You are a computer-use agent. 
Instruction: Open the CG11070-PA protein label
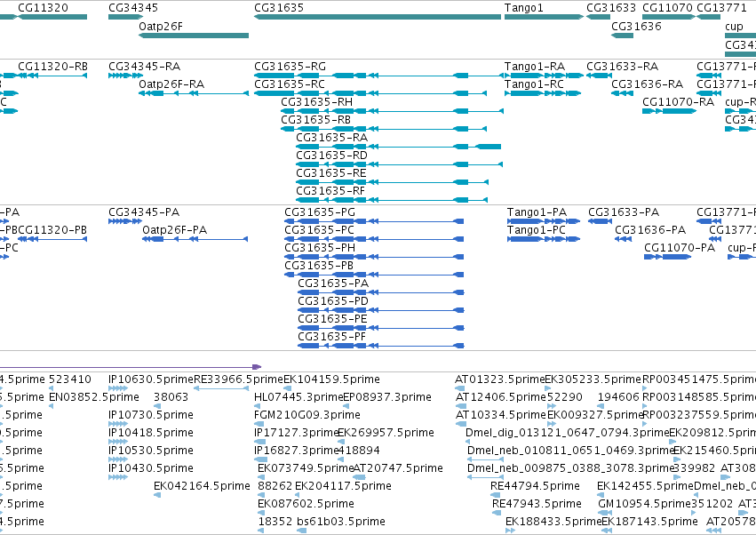680,248
